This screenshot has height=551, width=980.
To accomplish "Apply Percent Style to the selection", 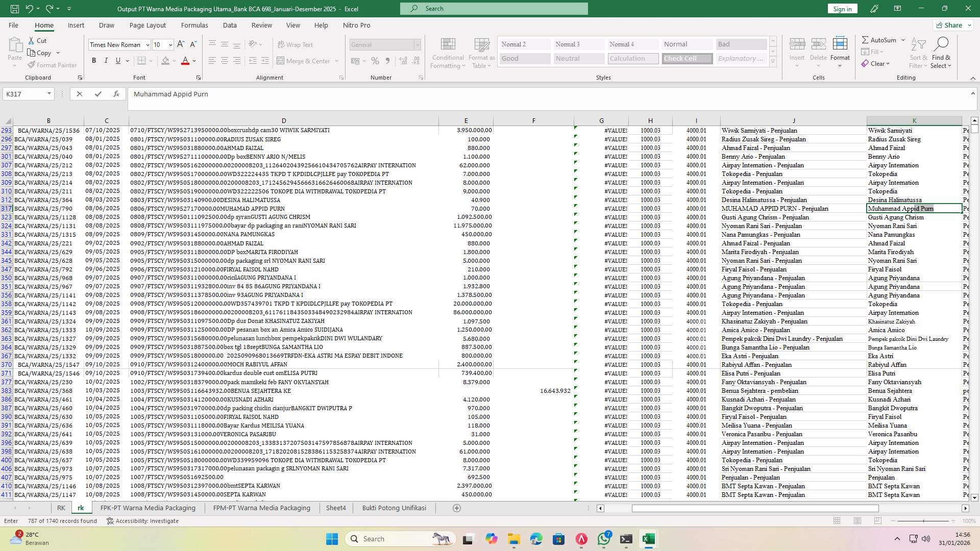I will click(375, 61).
